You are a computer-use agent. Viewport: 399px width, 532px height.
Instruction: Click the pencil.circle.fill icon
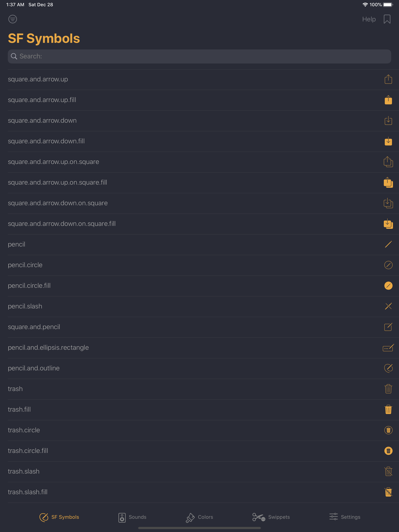pos(388,286)
